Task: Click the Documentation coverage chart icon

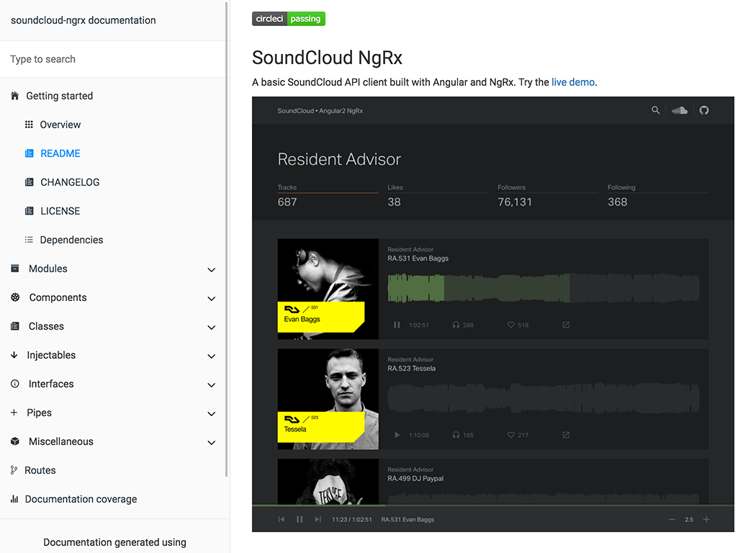Action: 16,499
